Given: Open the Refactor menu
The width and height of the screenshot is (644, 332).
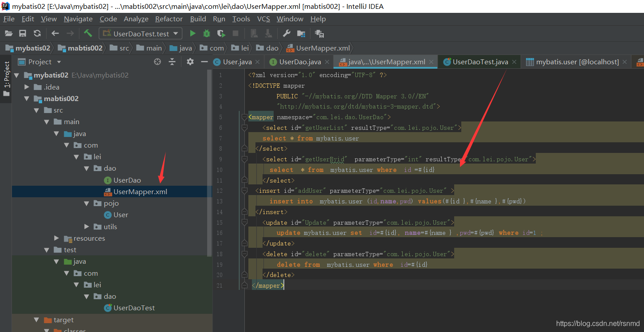Looking at the screenshot, I should [x=169, y=19].
